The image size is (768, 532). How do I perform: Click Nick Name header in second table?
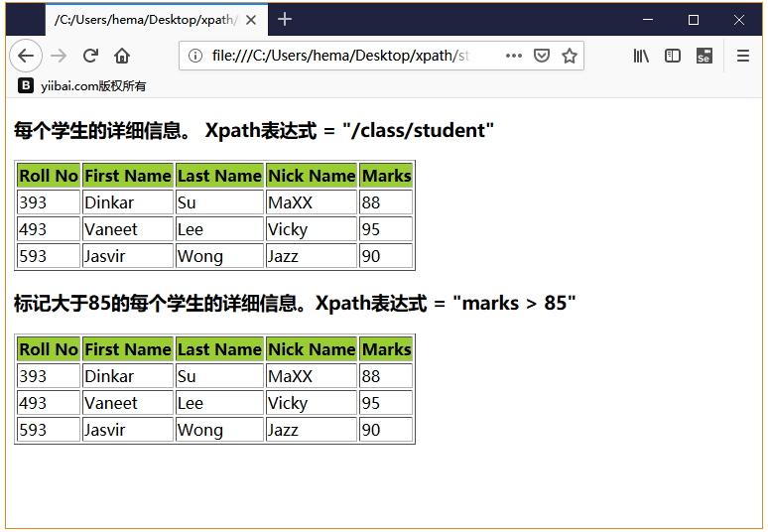312,349
